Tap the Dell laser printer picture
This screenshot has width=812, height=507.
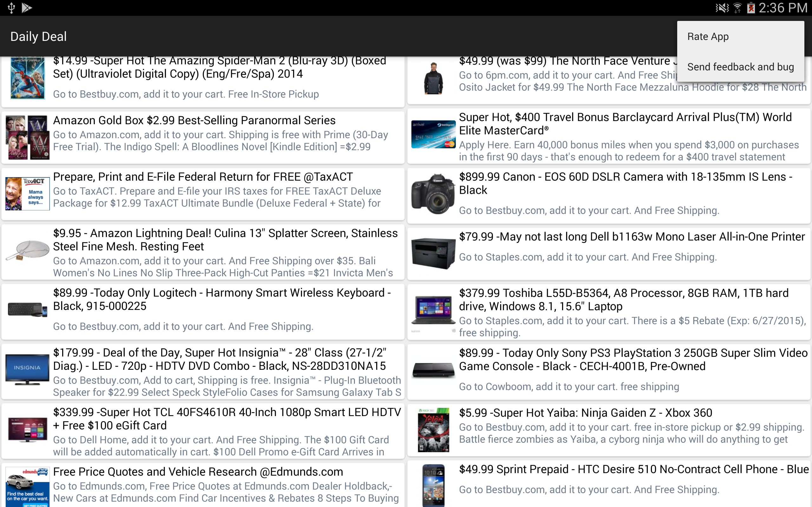point(433,253)
